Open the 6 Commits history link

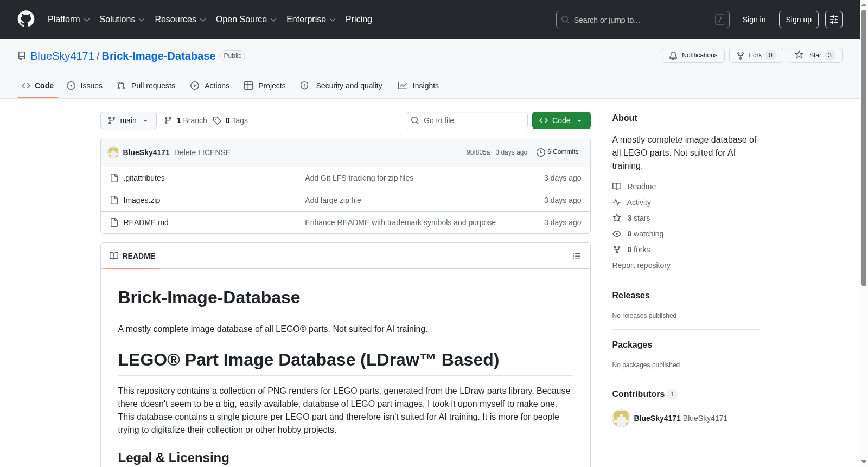[558, 152]
